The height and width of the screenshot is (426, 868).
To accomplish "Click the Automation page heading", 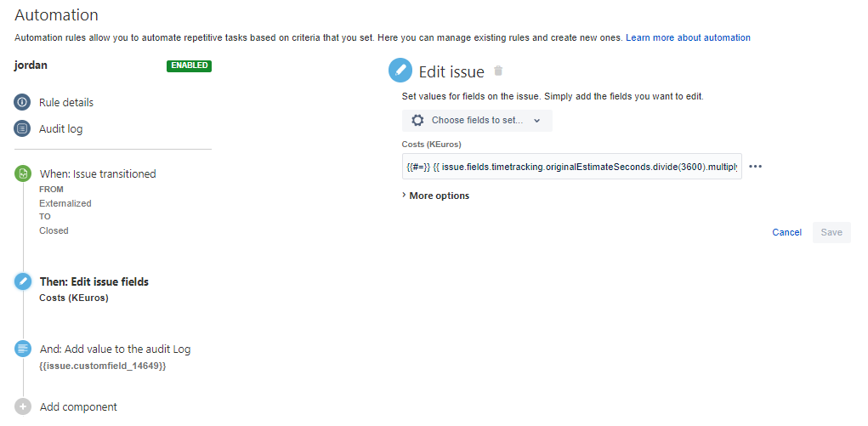I will pyautogui.click(x=56, y=15).
